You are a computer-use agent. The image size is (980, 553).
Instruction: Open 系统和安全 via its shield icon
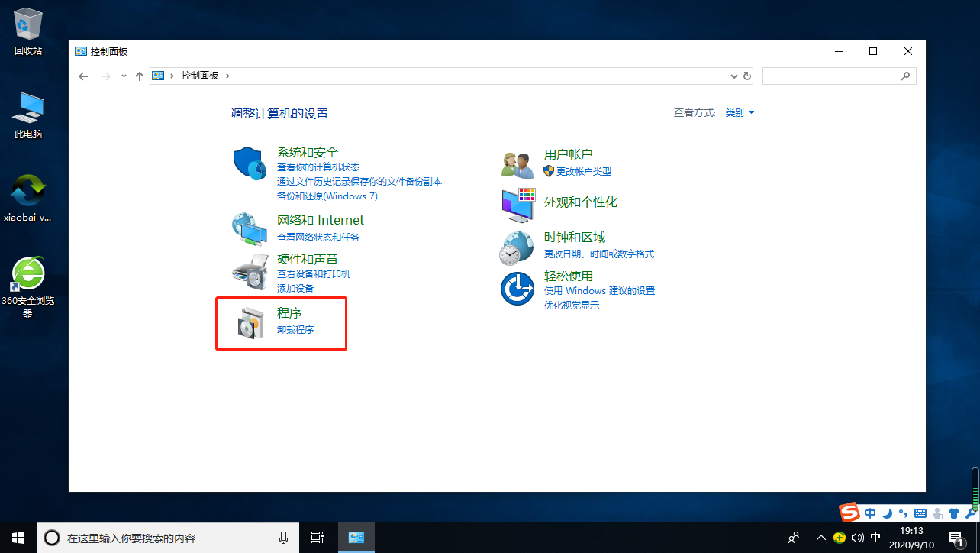[249, 163]
